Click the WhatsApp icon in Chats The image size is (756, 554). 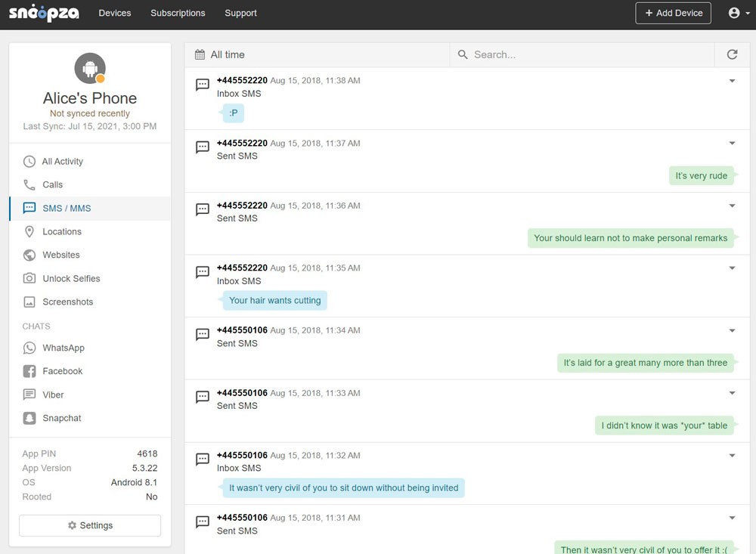[x=29, y=348]
